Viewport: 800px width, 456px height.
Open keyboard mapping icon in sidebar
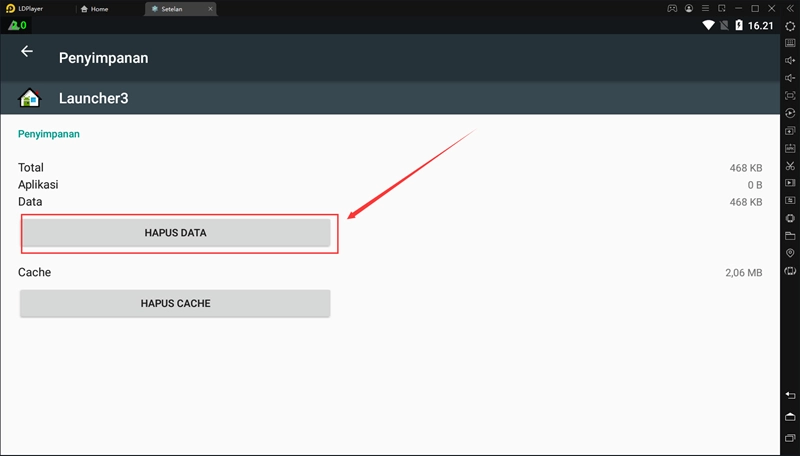(790, 43)
